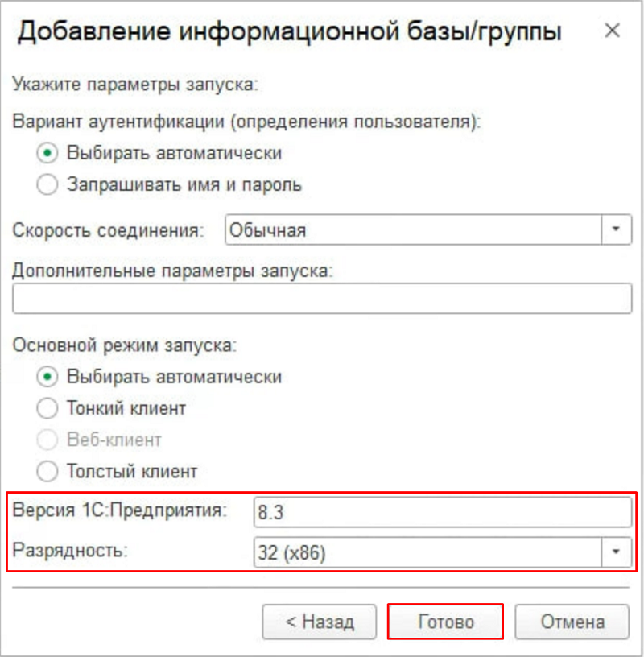Click the Версия 1С:Предприятия label
Image resolution: width=644 pixels, height=657 pixels.
click(120, 510)
